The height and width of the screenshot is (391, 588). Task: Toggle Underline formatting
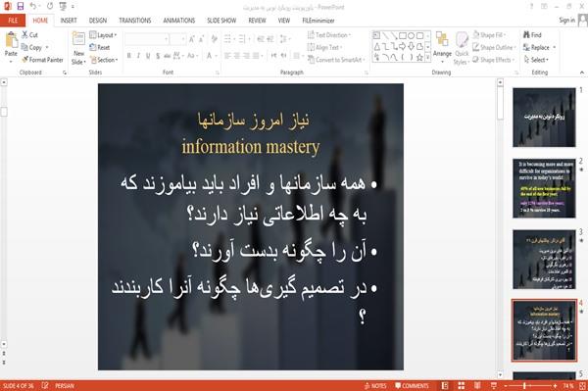tap(148, 56)
